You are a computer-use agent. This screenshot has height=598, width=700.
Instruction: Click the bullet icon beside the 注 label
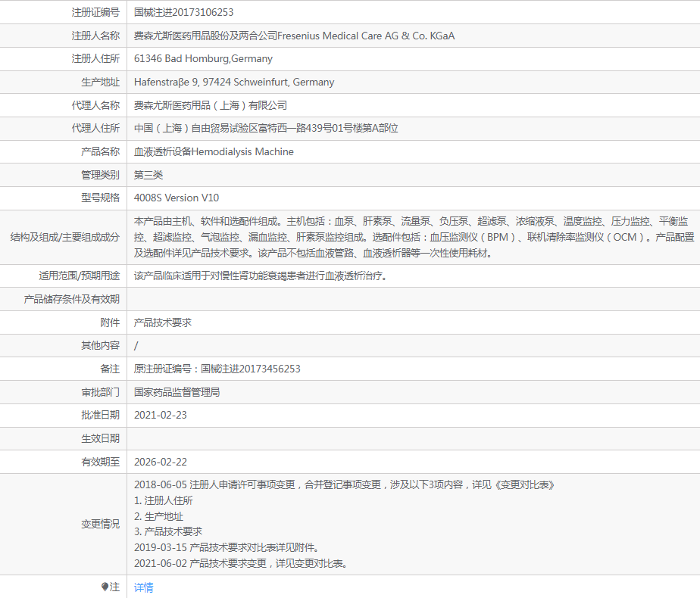pos(105,587)
